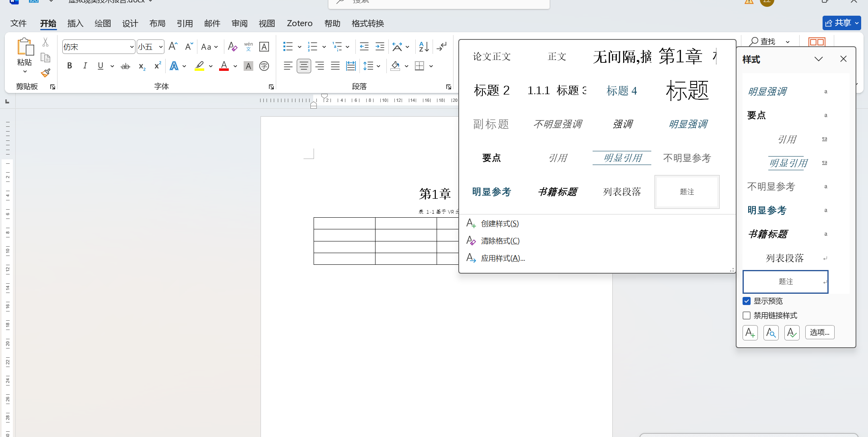The width and height of the screenshot is (868, 437).
Task: Enable the 禁用链接样式 checkbox
Action: pyautogui.click(x=747, y=315)
